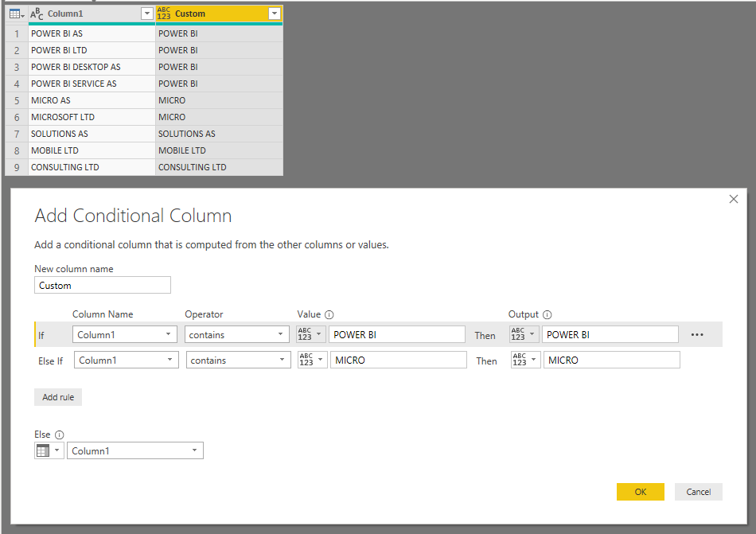Select row number 9 header
The image size is (756, 534).
click(x=17, y=167)
